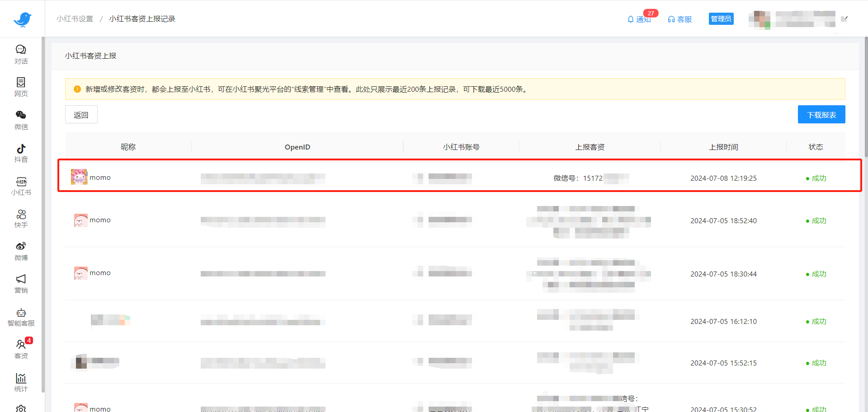Expand the user account dropdown arrow
The height and width of the screenshot is (412, 868).
click(x=844, y=19)
